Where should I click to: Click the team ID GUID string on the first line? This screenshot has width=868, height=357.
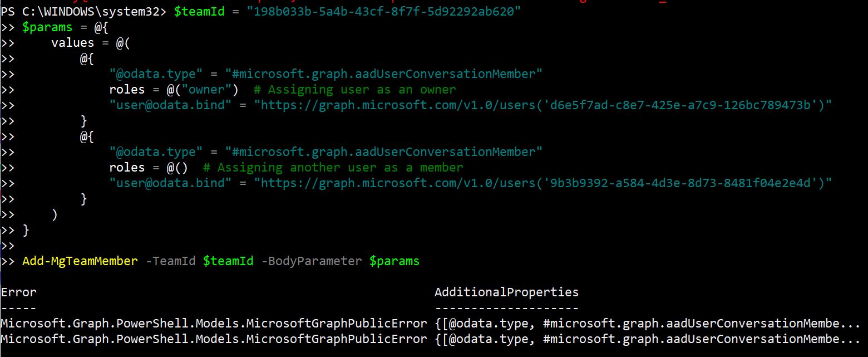coord(384,12)
